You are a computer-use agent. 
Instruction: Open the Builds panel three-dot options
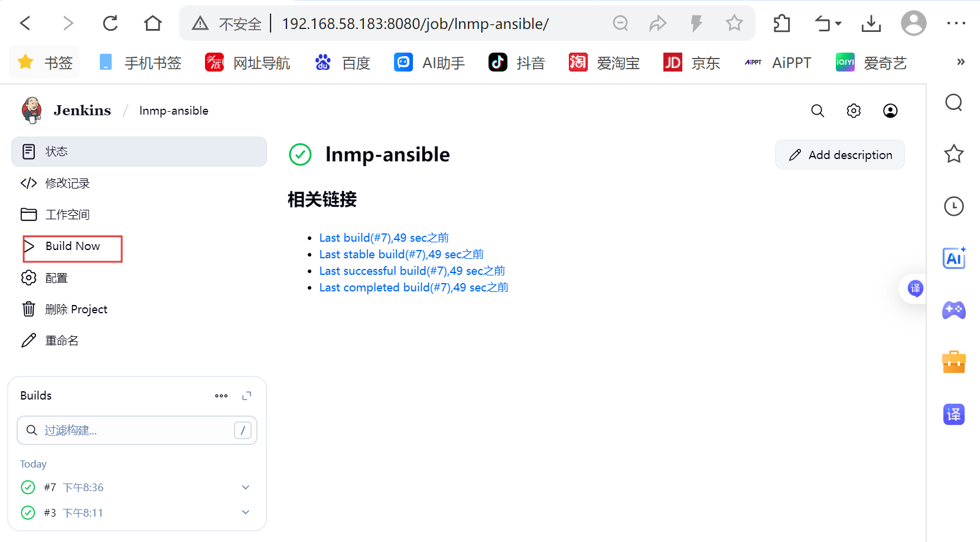click(x=222, y=396)
